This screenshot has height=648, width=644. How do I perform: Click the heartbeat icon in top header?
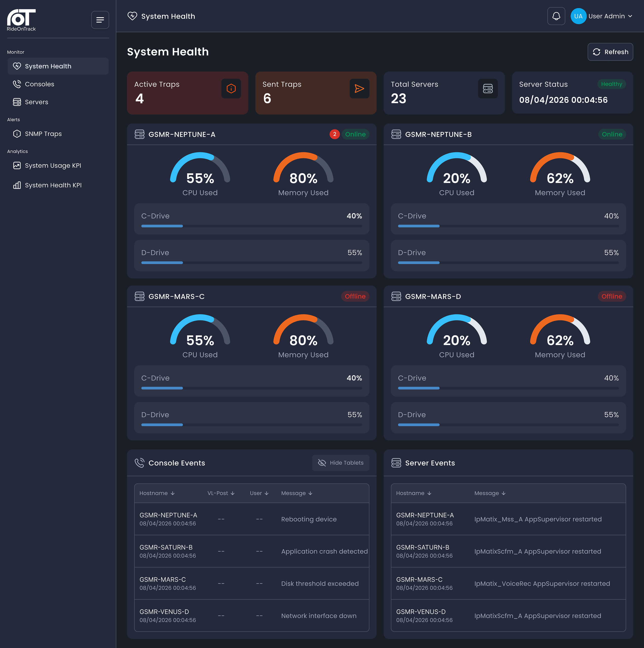[x=132, y=16]
